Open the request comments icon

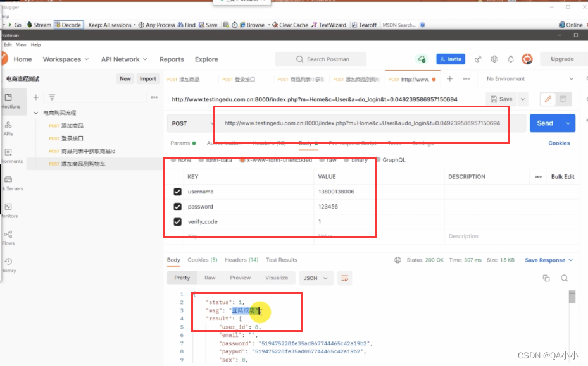point(563,99)
